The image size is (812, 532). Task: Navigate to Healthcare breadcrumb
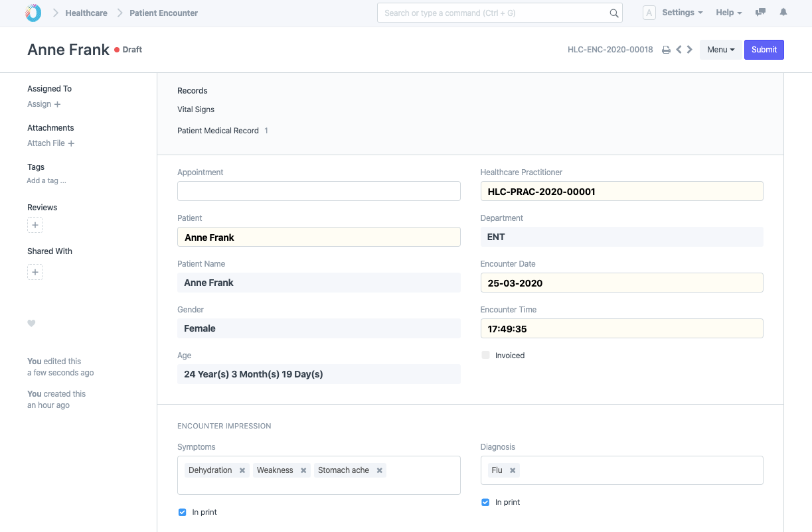tap(86, 13)
